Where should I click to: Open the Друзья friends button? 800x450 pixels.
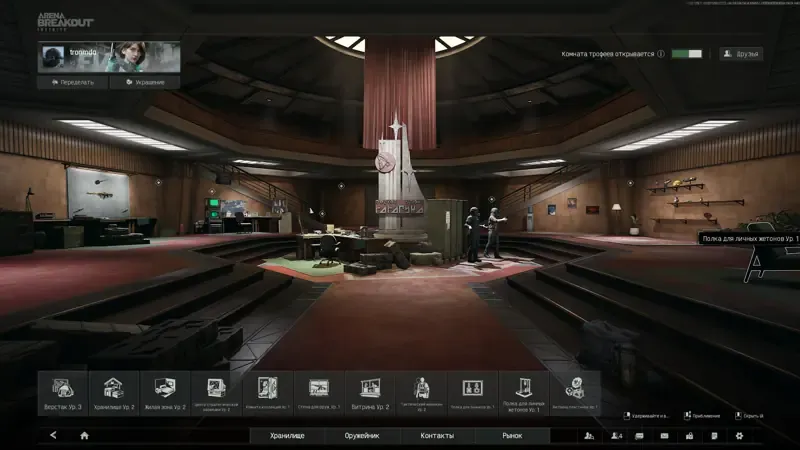[x=741, y=54]
